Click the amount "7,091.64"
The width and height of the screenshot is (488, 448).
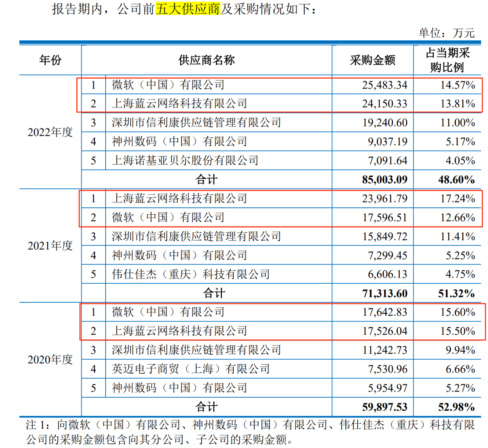[388, 161]
